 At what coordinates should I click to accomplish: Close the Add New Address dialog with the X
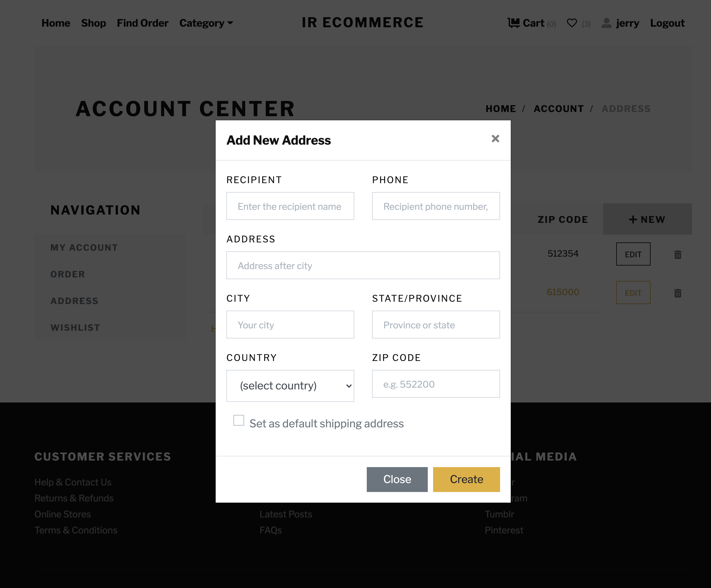pyautogui.click(x=495, y=139)
